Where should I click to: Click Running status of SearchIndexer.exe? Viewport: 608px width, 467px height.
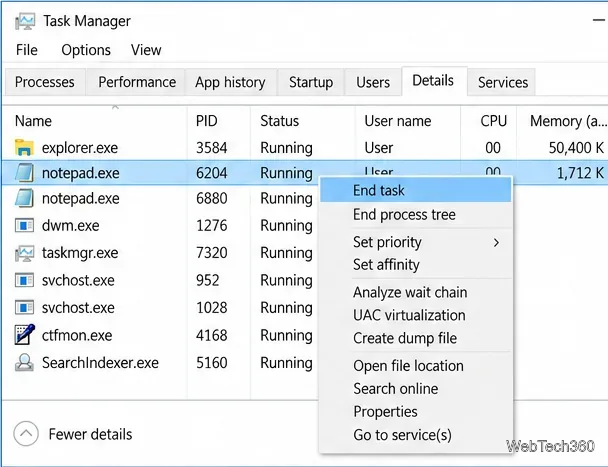pos(286,363)
